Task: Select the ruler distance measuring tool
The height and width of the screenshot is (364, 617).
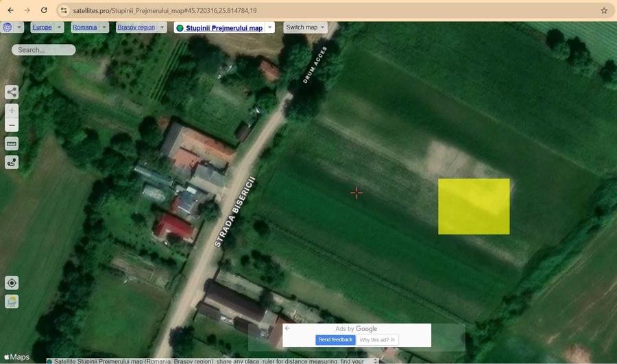Action: [x=12, y=144]
